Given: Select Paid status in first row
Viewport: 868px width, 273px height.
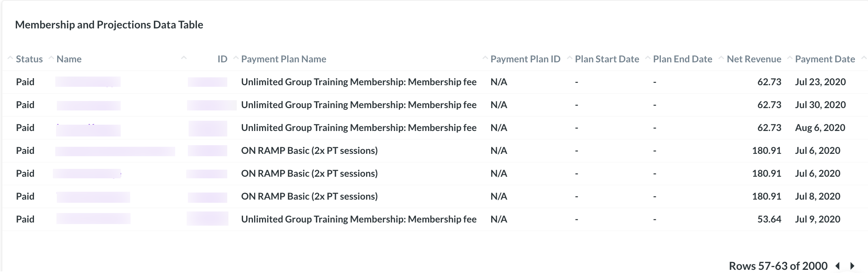Looking at the screenshot, I should [x=25, y=82].
